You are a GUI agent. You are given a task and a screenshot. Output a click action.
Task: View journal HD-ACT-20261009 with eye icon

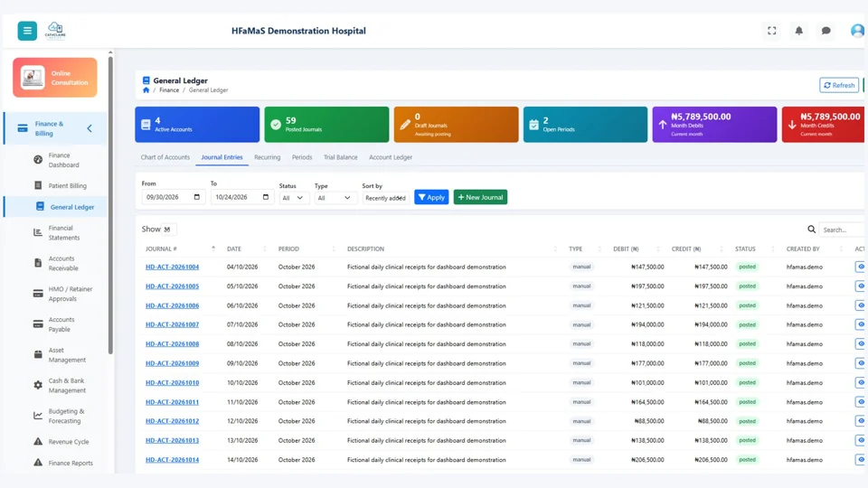tap(860, 363)
